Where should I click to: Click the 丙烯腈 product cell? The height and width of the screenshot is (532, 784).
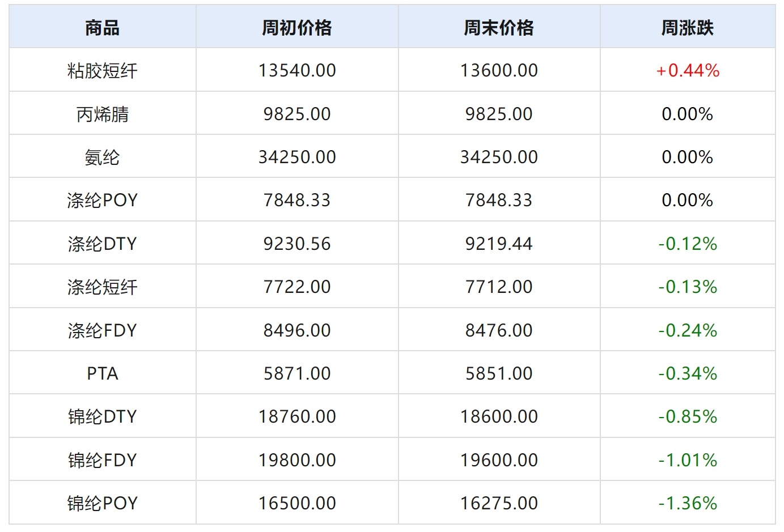click(102, 114)
